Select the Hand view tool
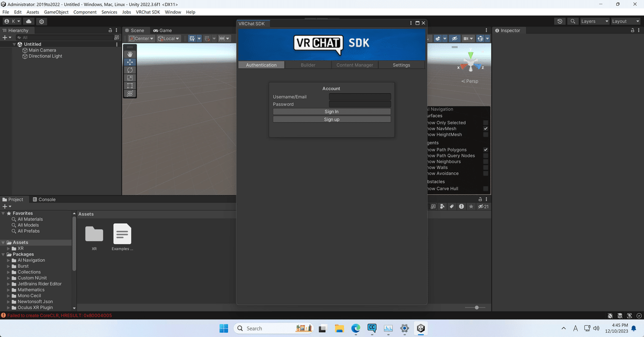This screenshot has height=337, width=644. point(129,54)
